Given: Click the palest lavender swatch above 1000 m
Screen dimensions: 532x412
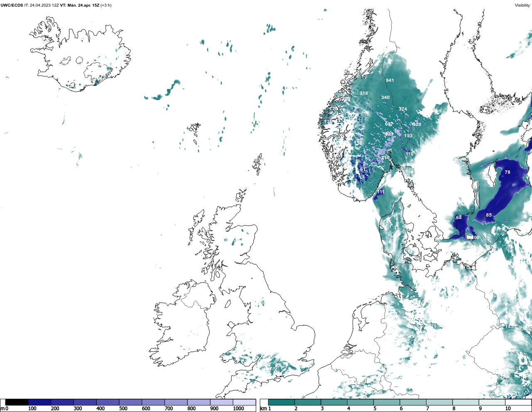Looking at the screenshot, I should [244, 402].
